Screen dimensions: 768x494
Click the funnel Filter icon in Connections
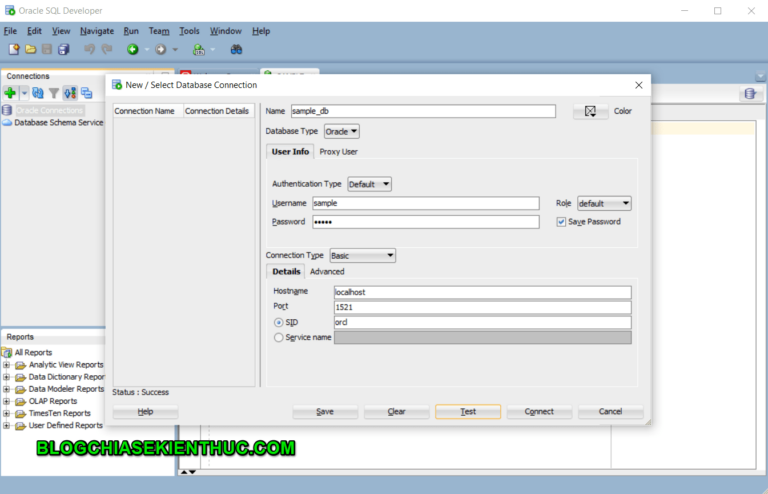pos(54,93)
